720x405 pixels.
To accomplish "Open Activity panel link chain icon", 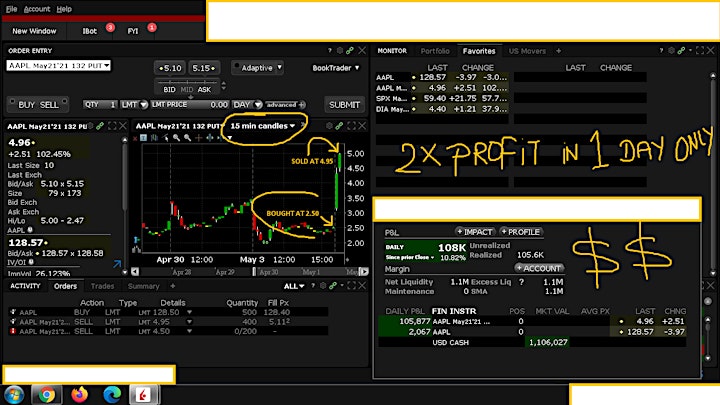I will pyautogui.click(x=333, y=286).
